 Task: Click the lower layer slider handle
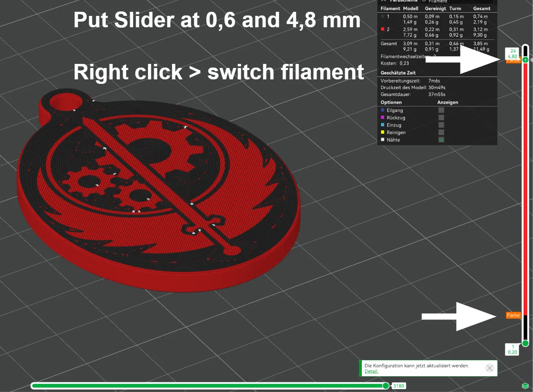(525, 343)
